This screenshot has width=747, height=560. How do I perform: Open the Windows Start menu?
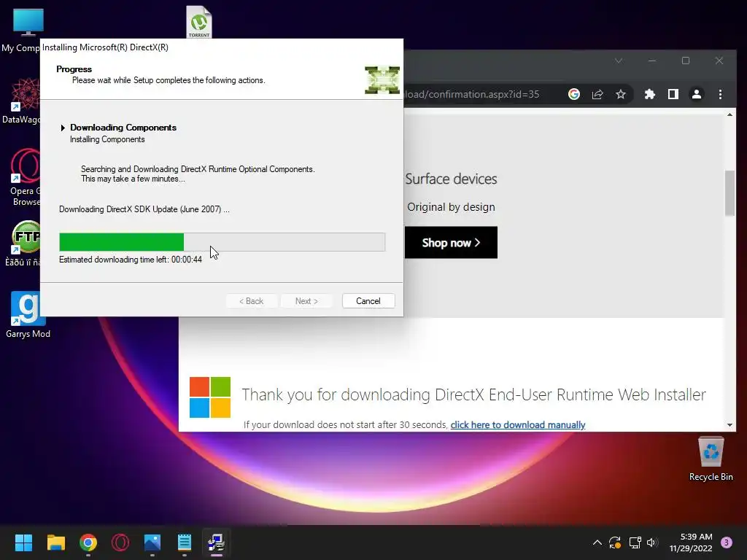[x=23, y=542]
